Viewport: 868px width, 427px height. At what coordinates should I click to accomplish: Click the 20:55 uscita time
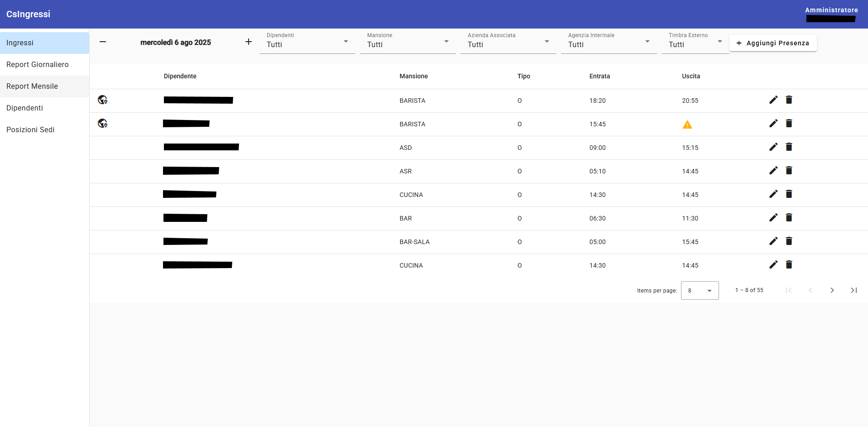tap(690, 101)
